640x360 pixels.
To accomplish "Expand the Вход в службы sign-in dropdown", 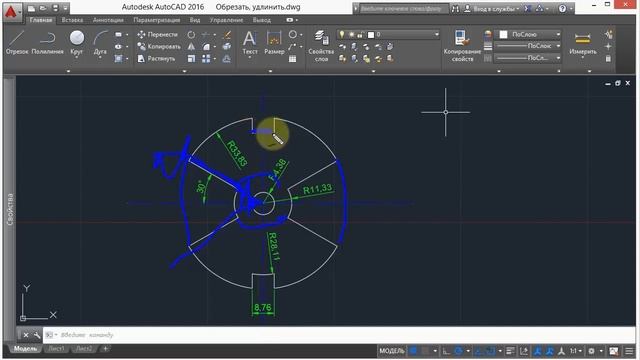I will [518, 9].
